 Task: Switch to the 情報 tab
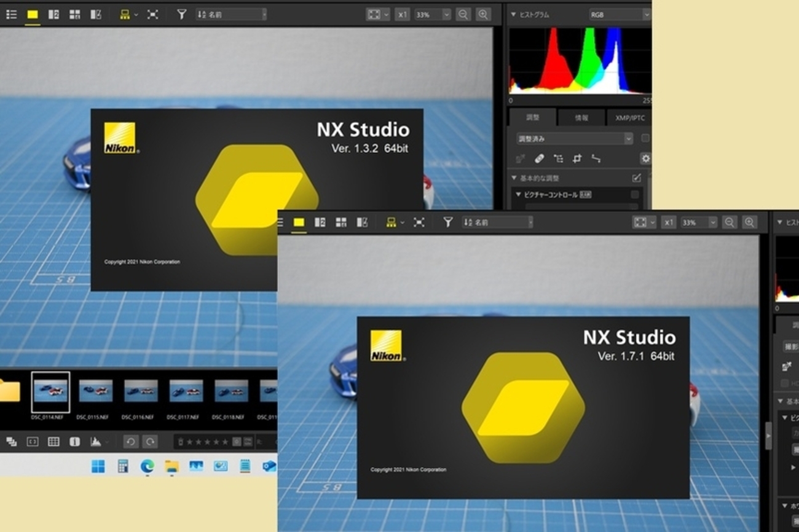pos(581,117)
